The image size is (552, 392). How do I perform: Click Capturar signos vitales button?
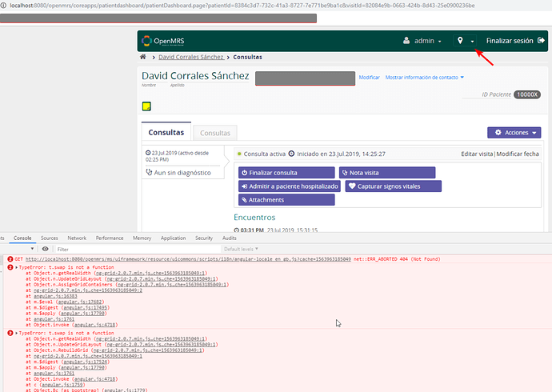pos(394,186)
